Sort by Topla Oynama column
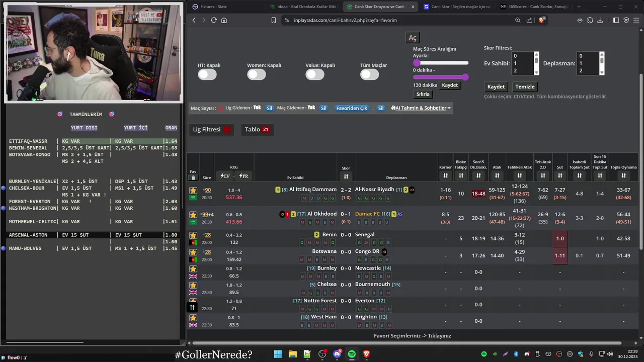The height and width of the screenshot is (362, 644). [x=623, y=175]
